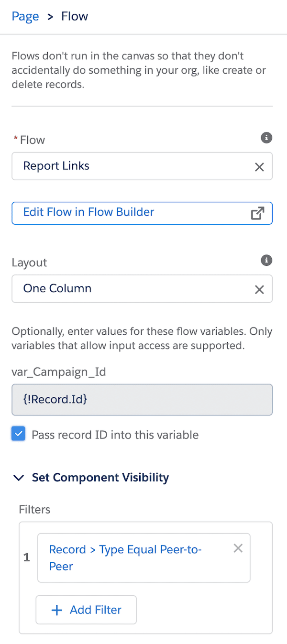Image resolution: width=287 pixels, height=644 pixels.
Task: Click the plus icon on Add Filter
Action: coord(57,610)
